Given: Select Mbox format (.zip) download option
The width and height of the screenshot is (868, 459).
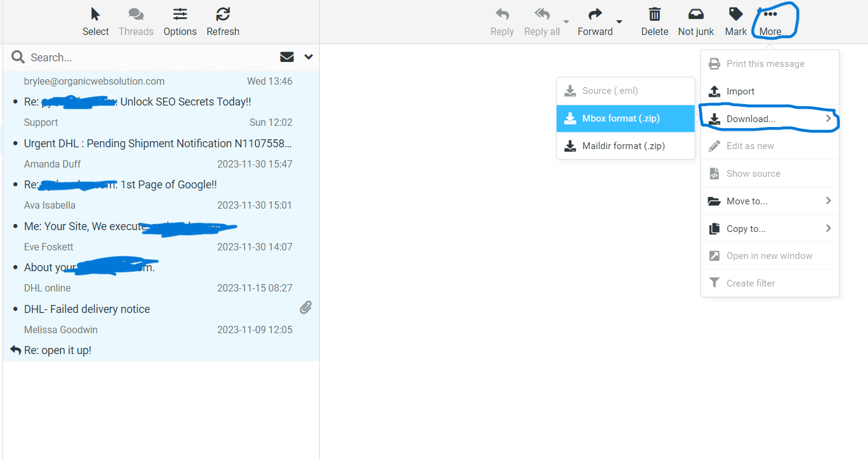Looking at the screenshot, I should tap(626, 118).
